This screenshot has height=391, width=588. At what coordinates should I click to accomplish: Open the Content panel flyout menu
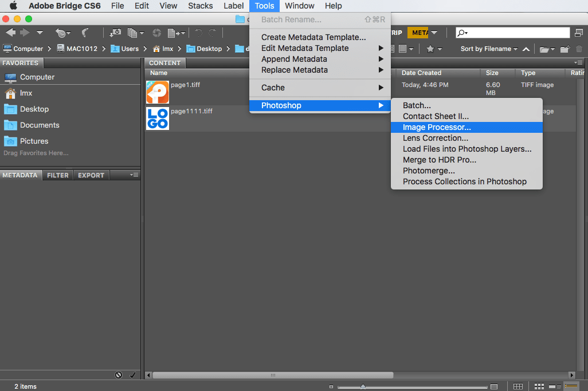(578, 62)
